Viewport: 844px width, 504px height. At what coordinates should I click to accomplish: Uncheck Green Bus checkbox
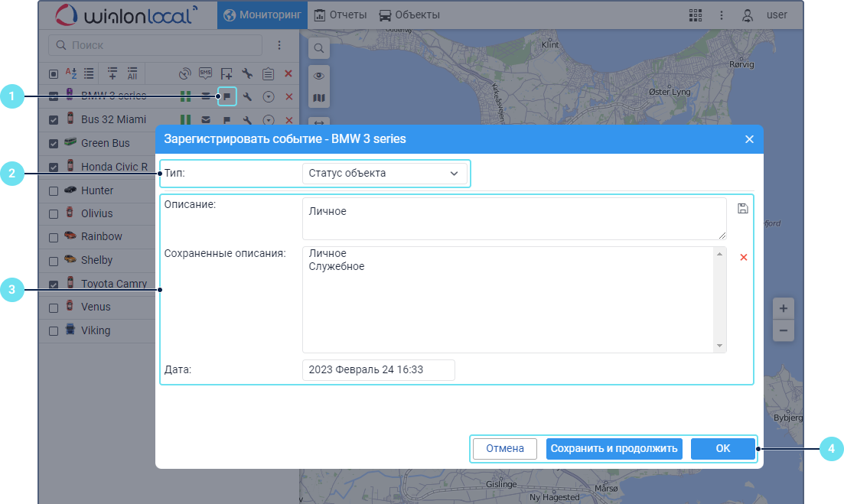[54, 144]
